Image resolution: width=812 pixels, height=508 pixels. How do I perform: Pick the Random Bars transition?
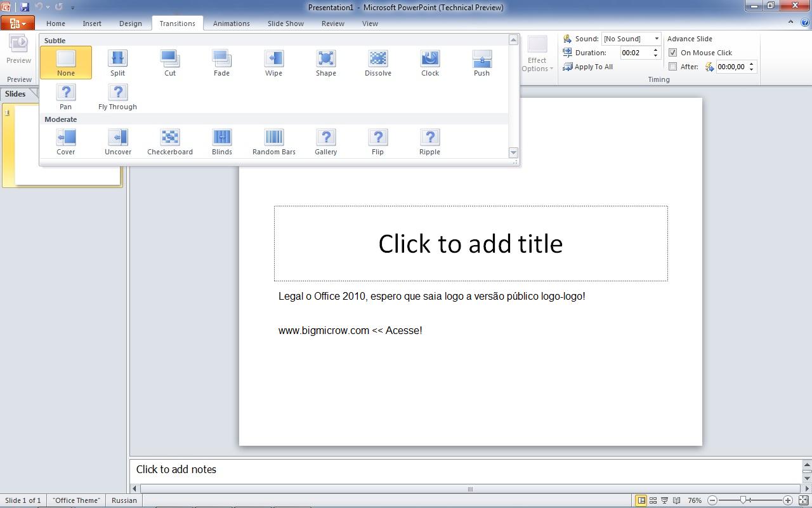click(x=274, y=142)
